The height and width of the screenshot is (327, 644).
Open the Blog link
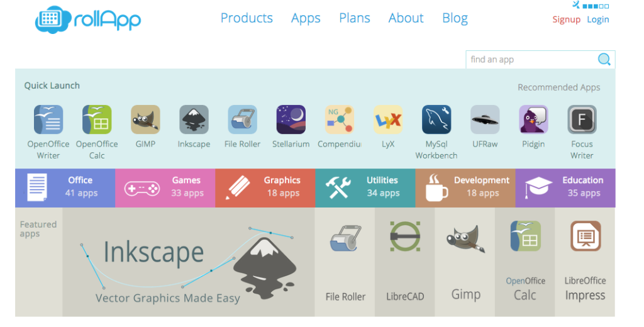tap(455, 18)
